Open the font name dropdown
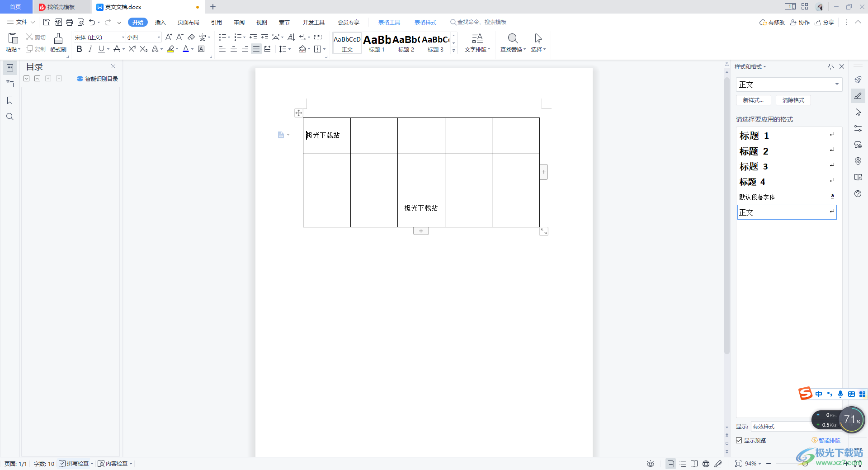Screen dimensions: 868x470 [x=123, y=37]
